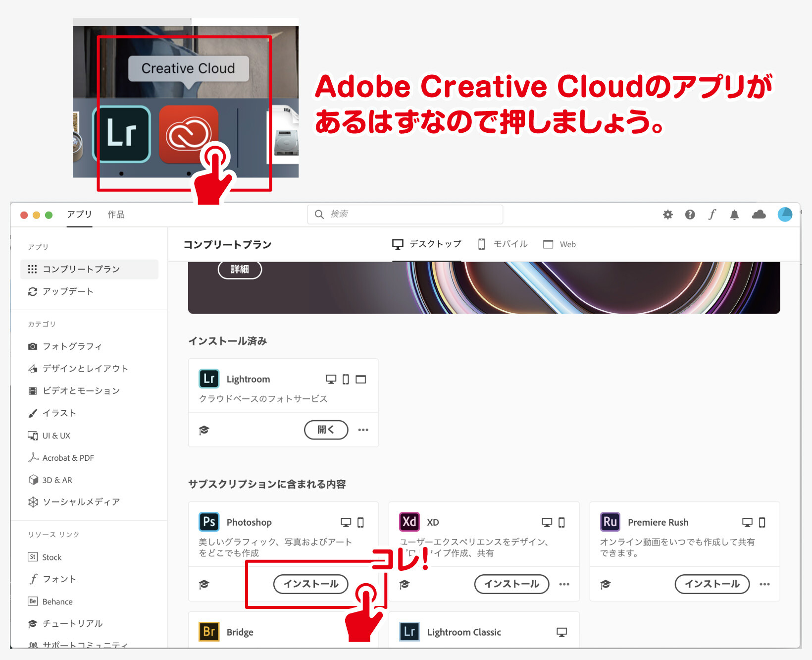Switch to the アプリ tab
Image resolution: width=812 pixels, height=660 pixels.
(79, 214)
